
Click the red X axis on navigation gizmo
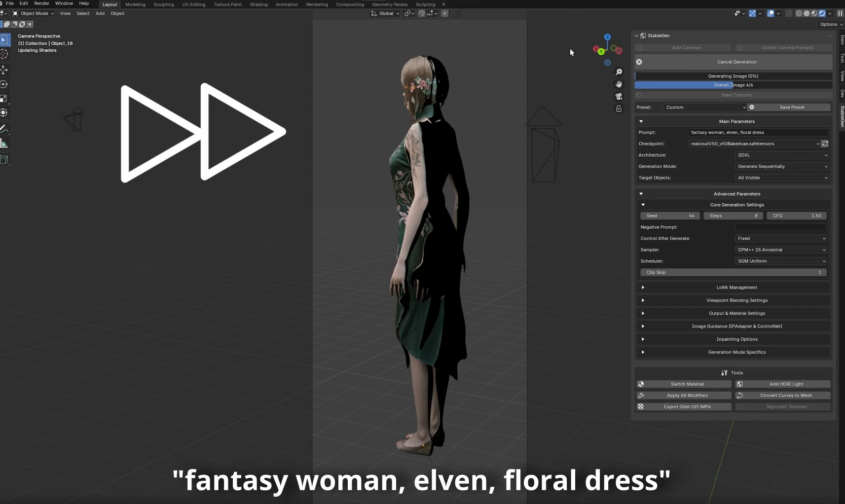pos(596,50)
